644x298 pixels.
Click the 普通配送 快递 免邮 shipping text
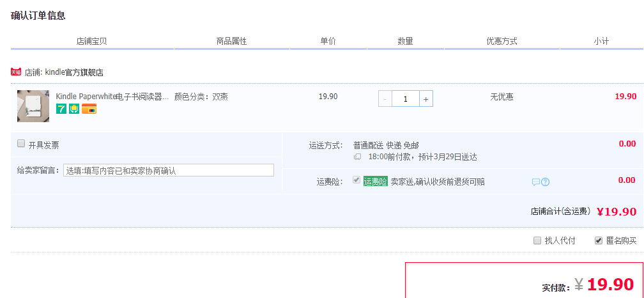[386, 145]
